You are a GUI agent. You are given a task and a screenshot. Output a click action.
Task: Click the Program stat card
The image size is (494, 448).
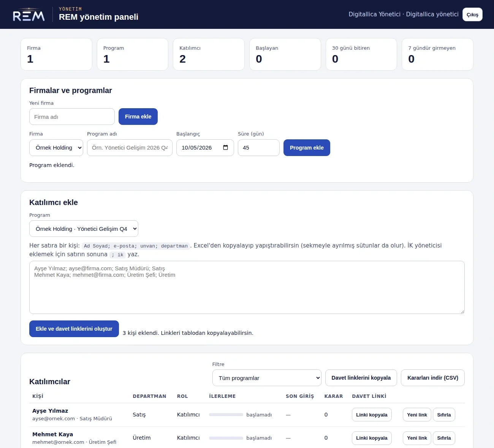point(133,54)
